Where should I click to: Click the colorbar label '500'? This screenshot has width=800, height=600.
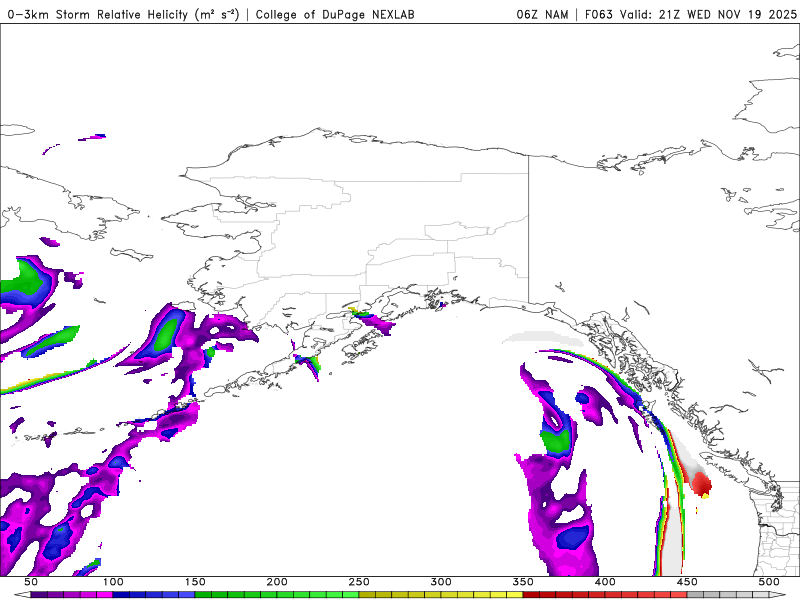click(x=769, y=582)
